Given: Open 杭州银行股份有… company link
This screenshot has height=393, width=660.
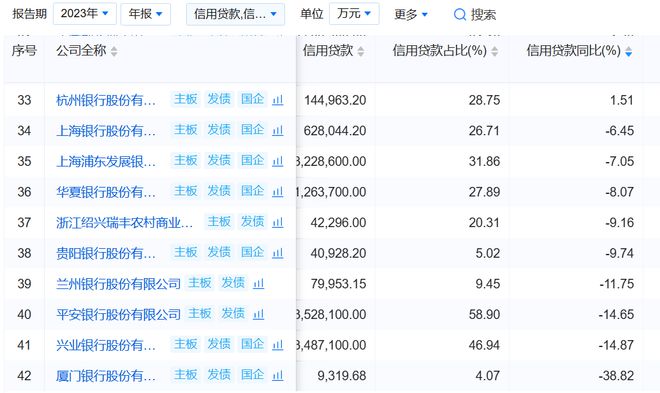Looking at the screenshot, I should tap(106, 100).
